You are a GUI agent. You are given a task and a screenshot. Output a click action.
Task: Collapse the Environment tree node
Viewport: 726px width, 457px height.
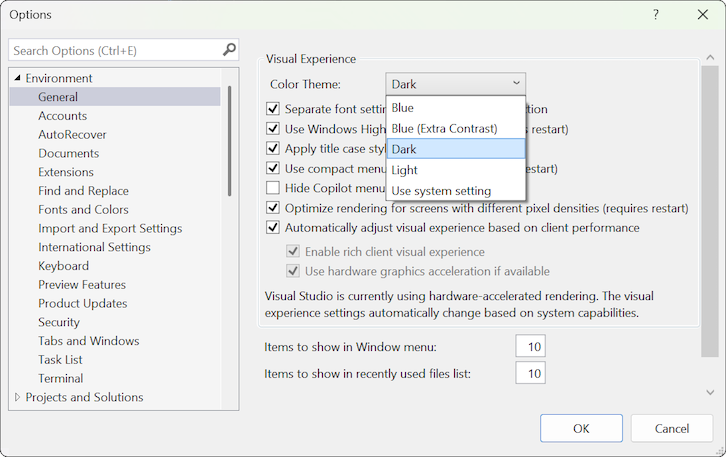[17, 78]
